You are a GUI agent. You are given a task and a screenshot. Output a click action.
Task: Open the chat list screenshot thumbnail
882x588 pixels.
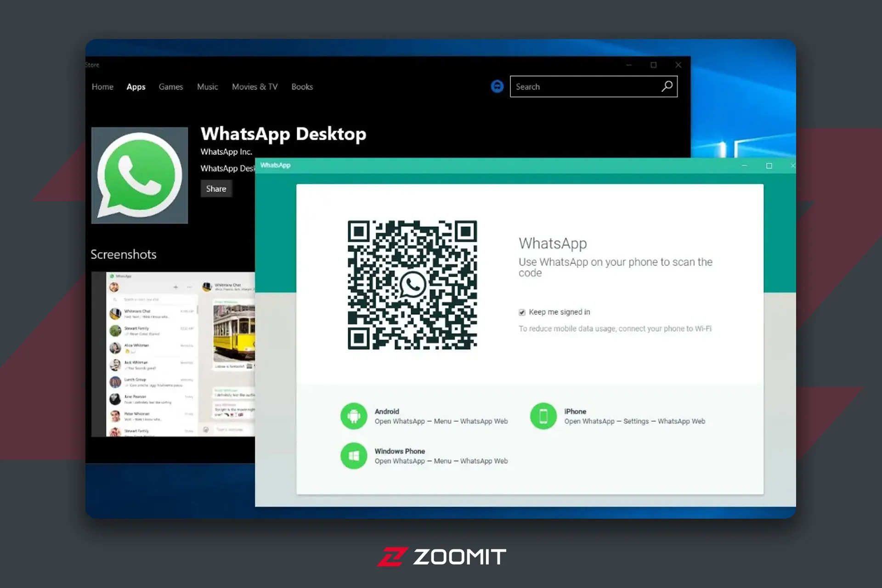pos(173,354)
